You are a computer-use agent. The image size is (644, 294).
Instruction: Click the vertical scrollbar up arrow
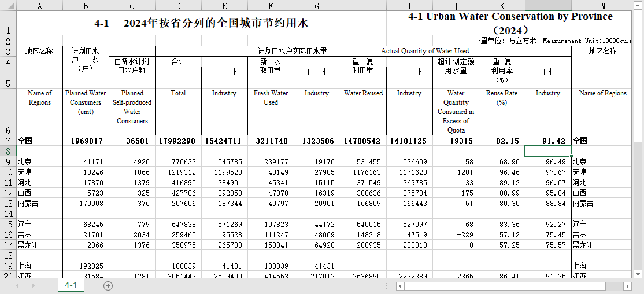click(638, 6)
